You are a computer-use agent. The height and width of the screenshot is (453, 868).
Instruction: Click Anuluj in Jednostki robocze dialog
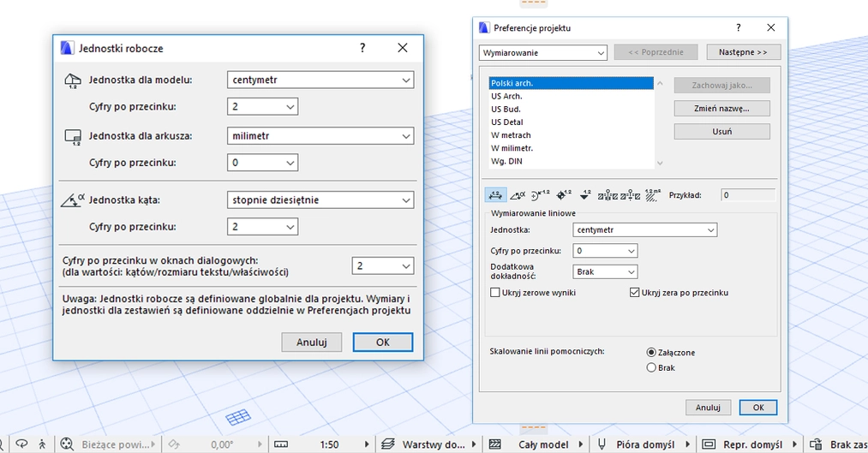pos(312,342)
